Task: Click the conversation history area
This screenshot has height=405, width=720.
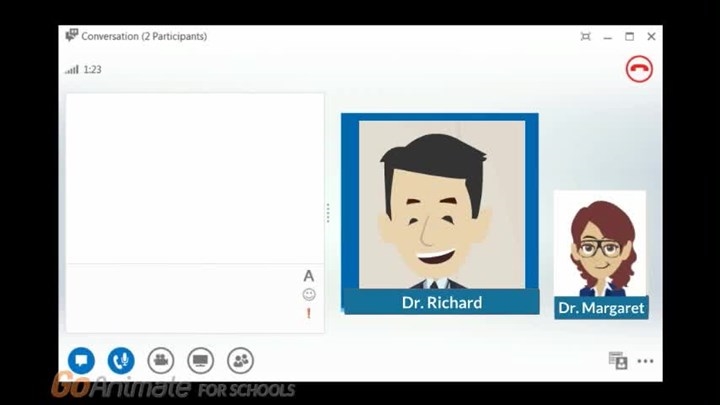Action: tap(195, 179)
